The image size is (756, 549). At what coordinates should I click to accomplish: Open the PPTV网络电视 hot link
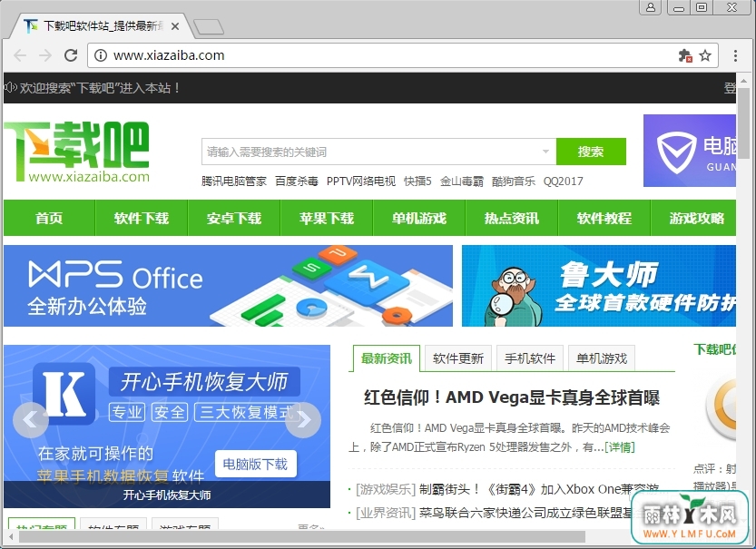coord(361,181)
